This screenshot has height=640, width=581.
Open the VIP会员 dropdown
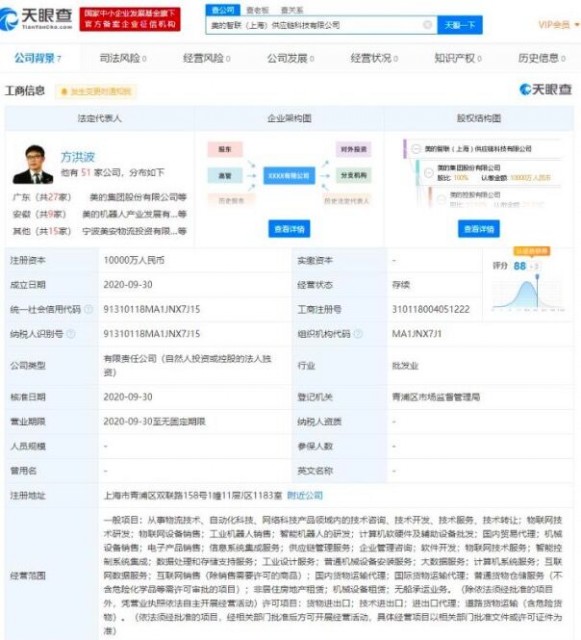(558, 25)
